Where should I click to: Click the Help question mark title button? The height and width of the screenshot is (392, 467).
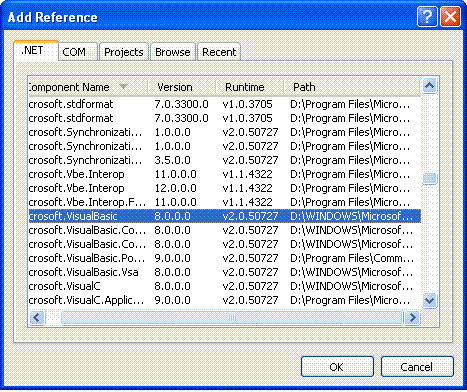(x=427, y=16)
